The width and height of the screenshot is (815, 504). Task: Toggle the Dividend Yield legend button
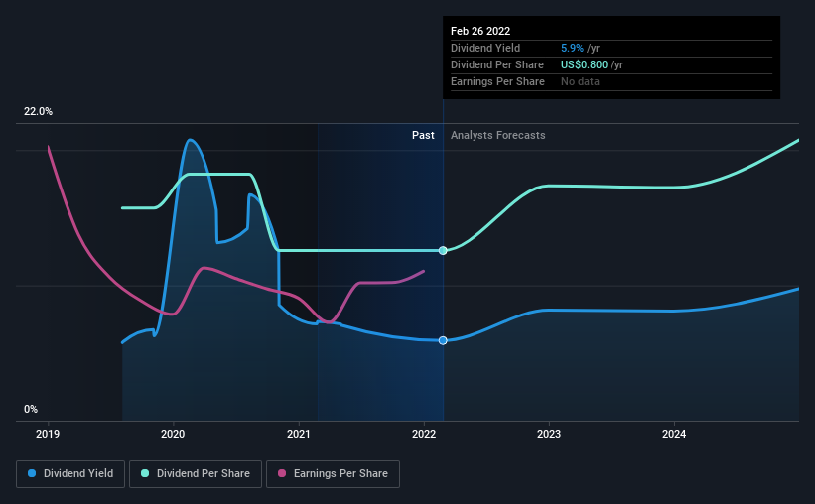70,474
